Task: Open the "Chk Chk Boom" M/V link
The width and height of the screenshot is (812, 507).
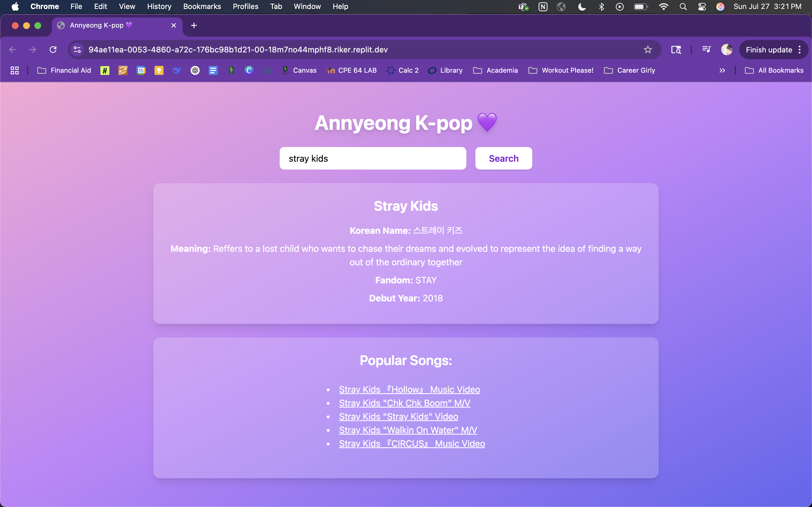Action: pyautogui.click(x=404, y=403)
